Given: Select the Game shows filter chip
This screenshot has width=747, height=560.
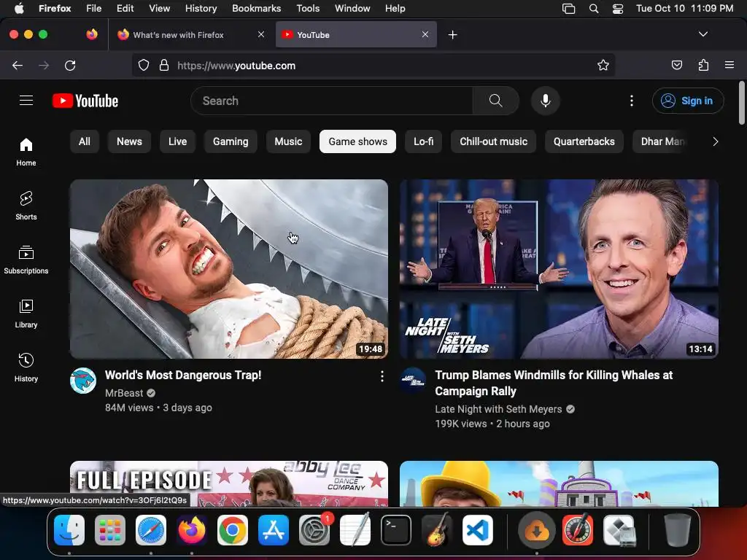Looking at the screenshot, I should [x=357, y=141].
